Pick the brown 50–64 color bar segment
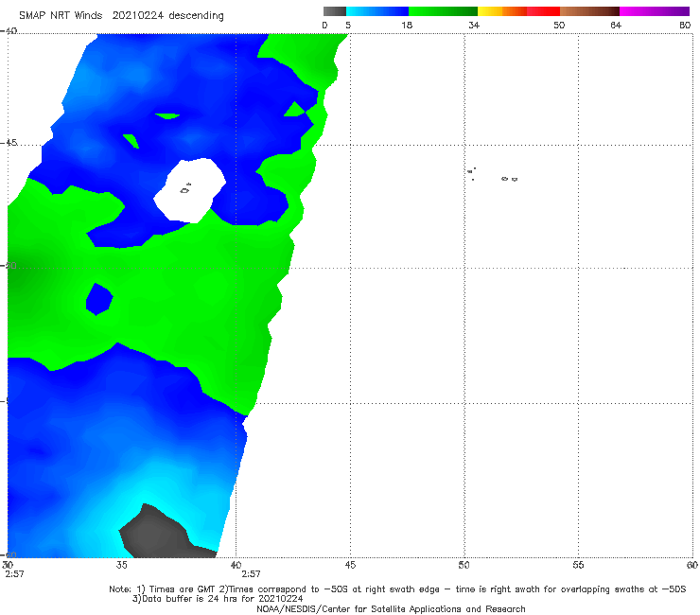 point(589,11)
